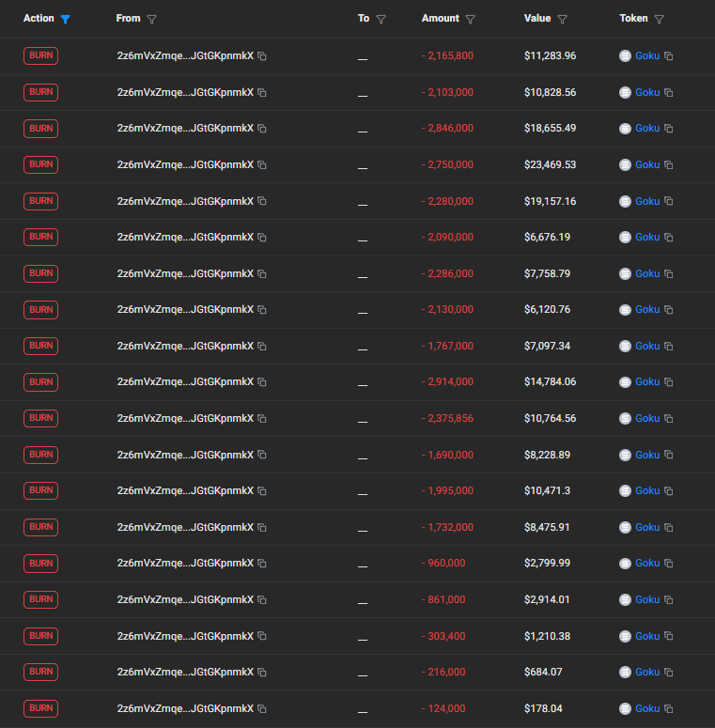The height and width of the screenshot is (728, 715).
Task: Copy Goku token address in the $19,157.16 row
Action: coord(669,202)
